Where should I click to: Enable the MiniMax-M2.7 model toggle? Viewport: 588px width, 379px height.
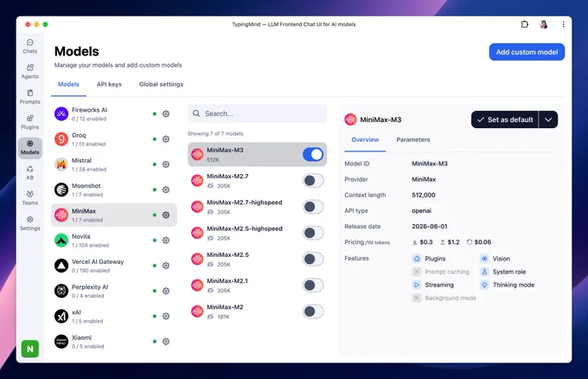click(313, 181)
